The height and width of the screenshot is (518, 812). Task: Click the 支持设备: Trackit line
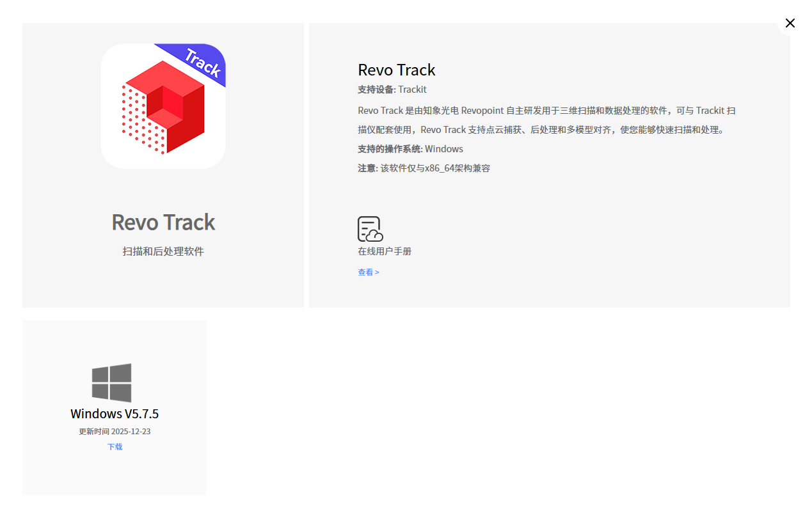coord(392,90)
